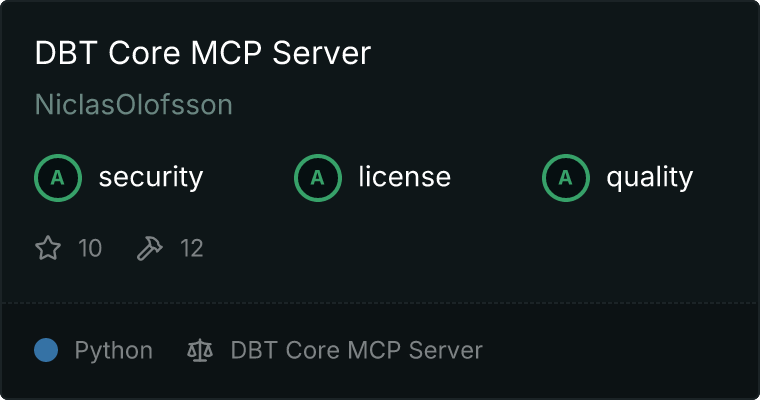Click the scales license icon

coord(200,350)
